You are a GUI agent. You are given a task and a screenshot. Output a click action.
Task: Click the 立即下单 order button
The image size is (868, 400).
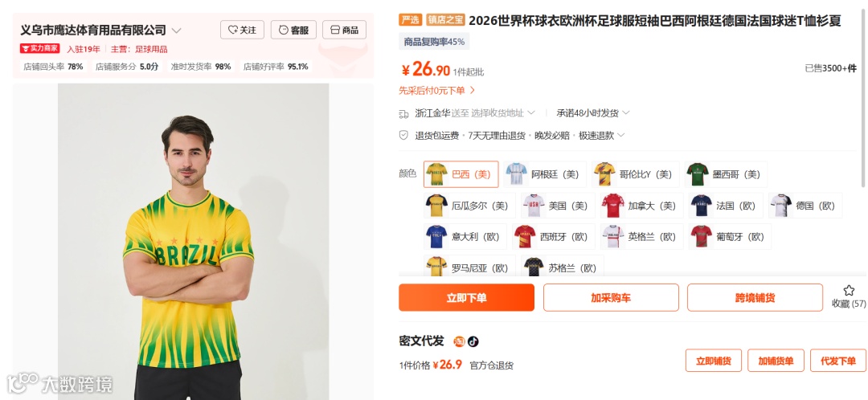tap(467, 298)
